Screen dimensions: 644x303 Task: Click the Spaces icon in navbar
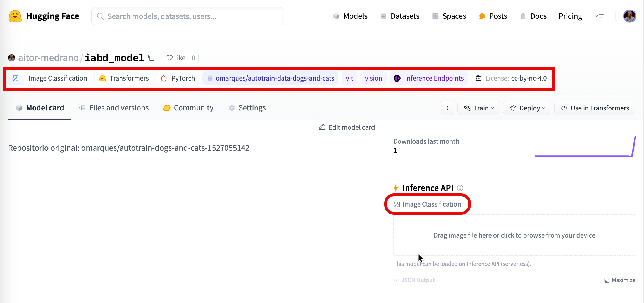pos(435,16)
